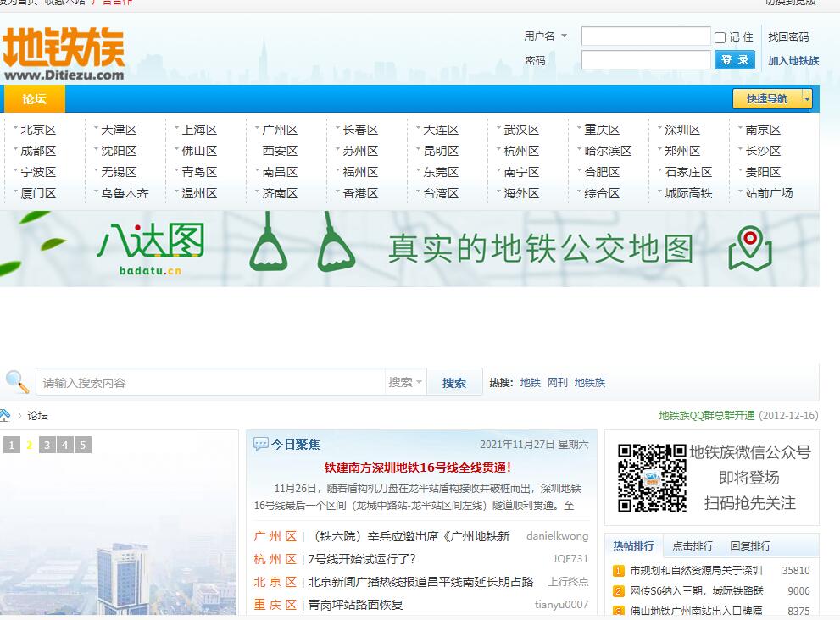
Task: Click the 密码 password input field
Action: point(646,60)
